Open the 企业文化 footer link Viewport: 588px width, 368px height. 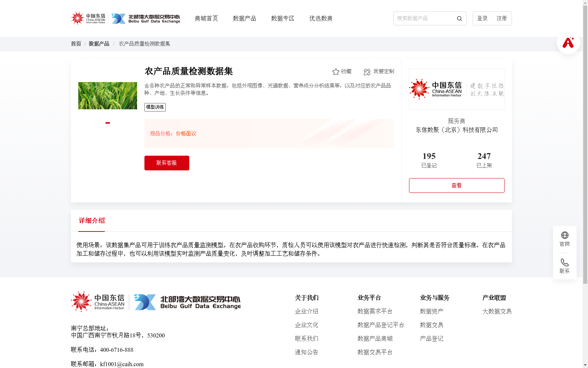click(306, 325)
